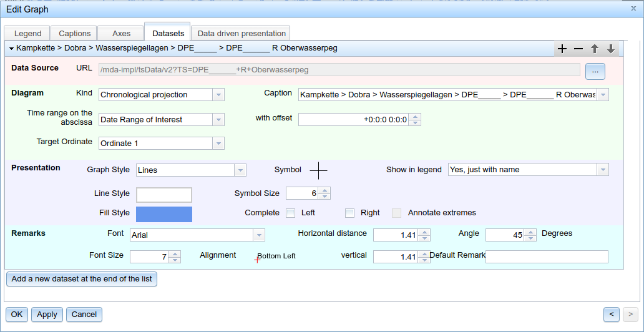
Task: Move dataset down with down arrow icon
Action: [x=611, y=49]
